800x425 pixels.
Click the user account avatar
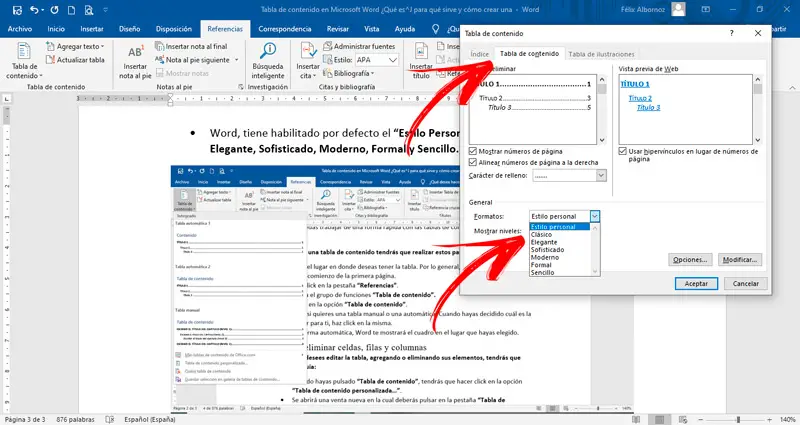tap(678, 9)
